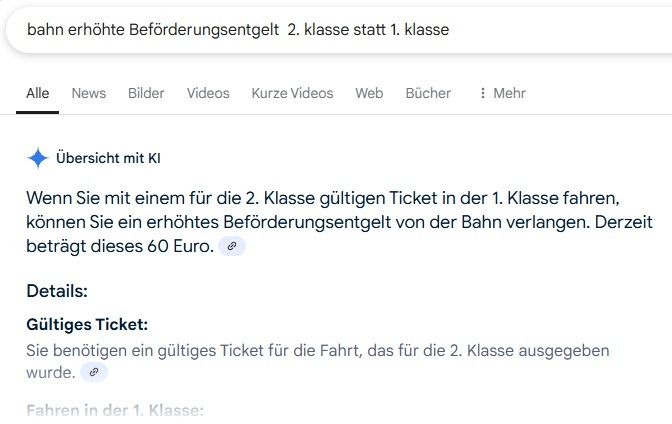The height and width of the screenshot is (424, 672).
Task: Click the 'Übersicht mit KI' label
Action: tap(108, 157)
